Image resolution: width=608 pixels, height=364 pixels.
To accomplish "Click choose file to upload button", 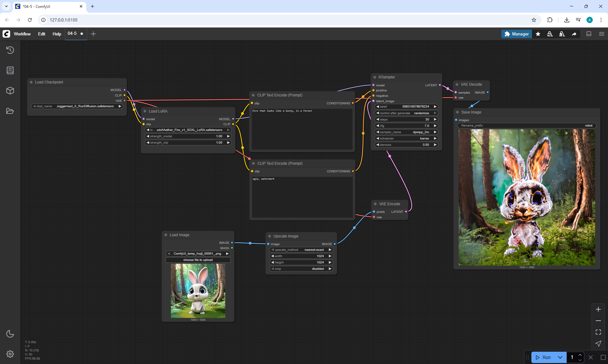I will (x=198, y=260).
